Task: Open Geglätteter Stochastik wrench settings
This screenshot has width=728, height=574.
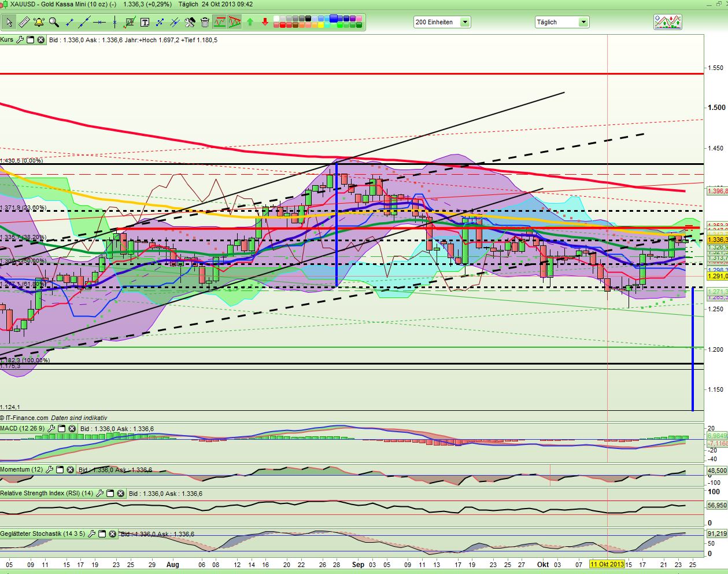Action: tap(91, 534)
